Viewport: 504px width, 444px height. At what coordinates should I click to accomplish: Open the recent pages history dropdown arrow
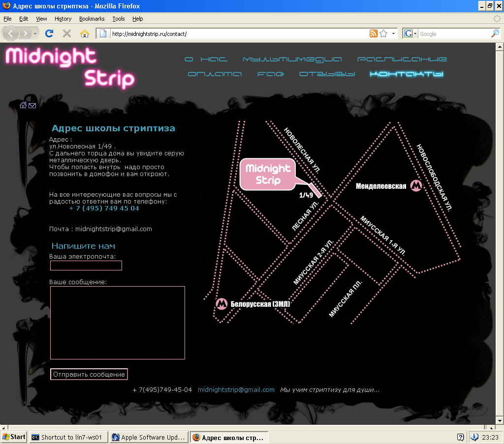point(35,34)
